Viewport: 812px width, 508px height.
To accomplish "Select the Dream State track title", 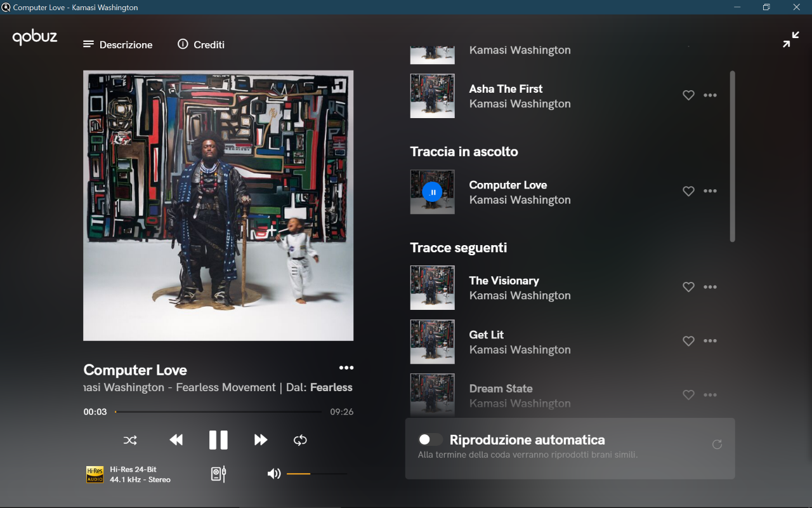I will [501, 389].
